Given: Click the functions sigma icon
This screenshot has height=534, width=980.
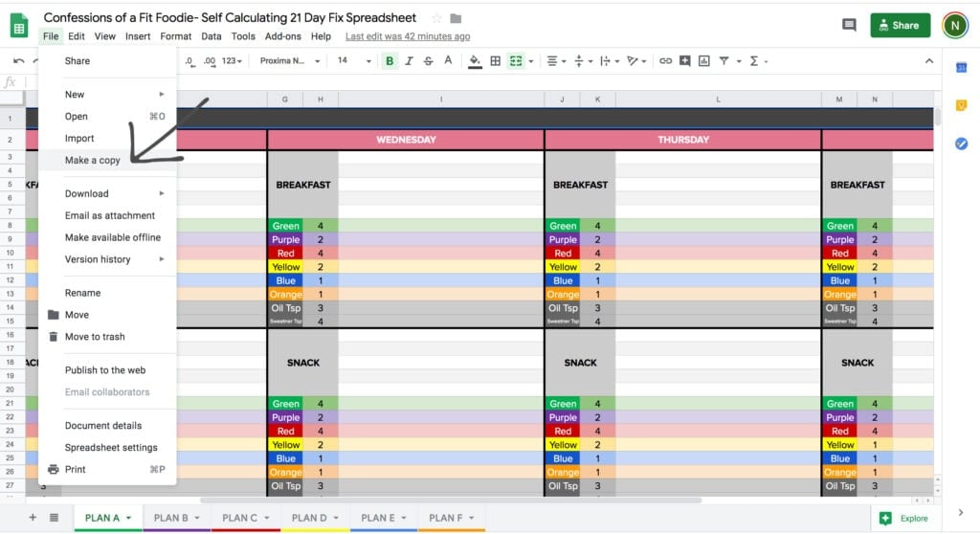Looking at the screenshot, I should [754, 60].
